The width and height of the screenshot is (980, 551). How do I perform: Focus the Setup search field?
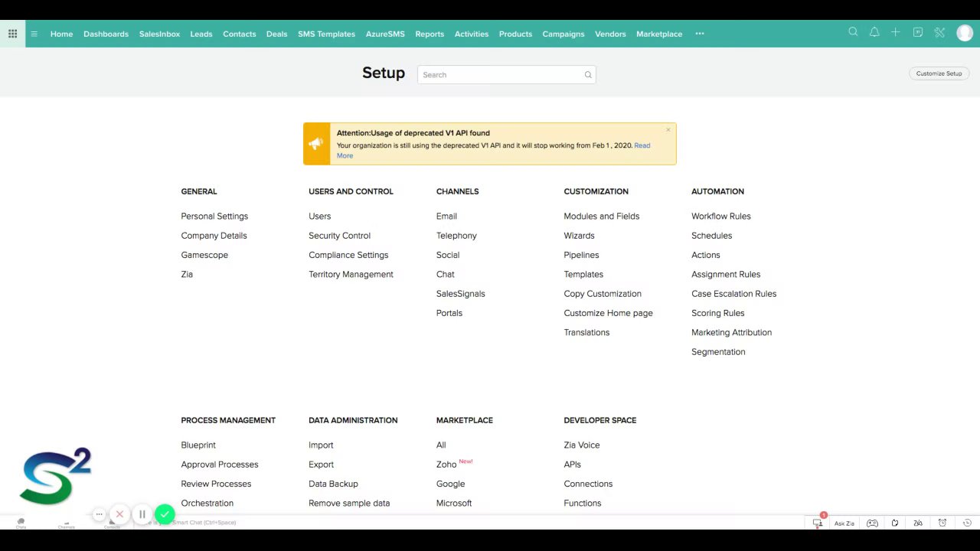pos(507,74)
